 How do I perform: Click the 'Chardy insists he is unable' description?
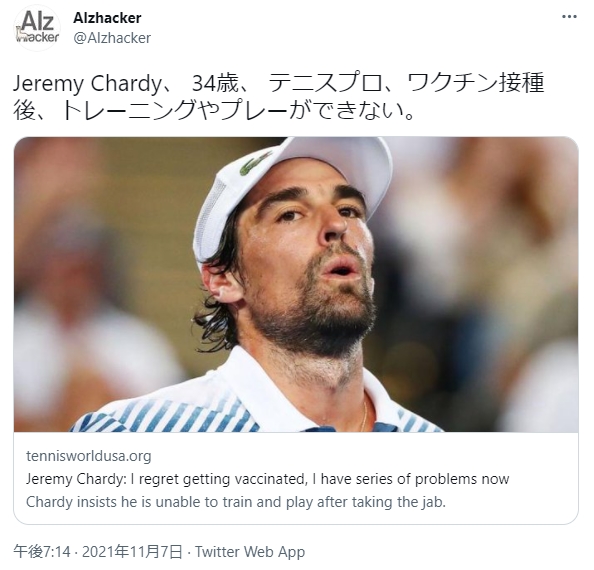pos(236,502)
